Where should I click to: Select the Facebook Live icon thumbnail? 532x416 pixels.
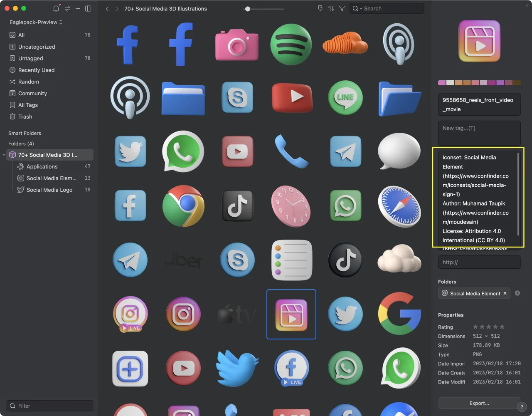pyautogui.click(x=292, y=368)
